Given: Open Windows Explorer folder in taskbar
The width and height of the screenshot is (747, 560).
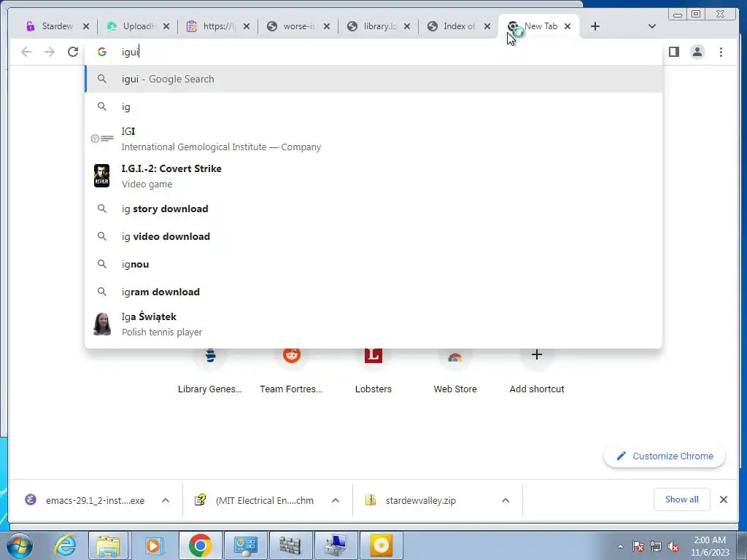Looking at the screenshot, I should point(108,545).
